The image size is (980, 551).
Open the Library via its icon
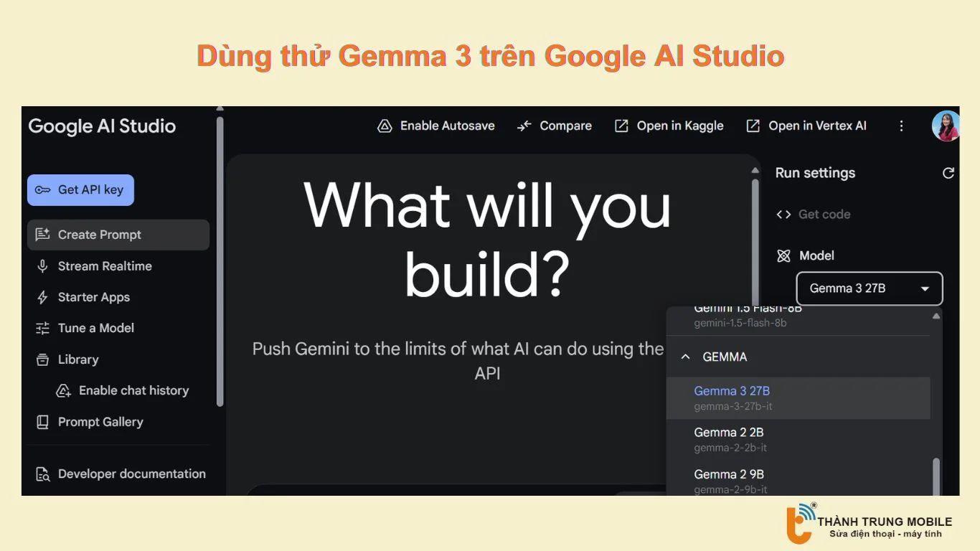coord(42,359)
